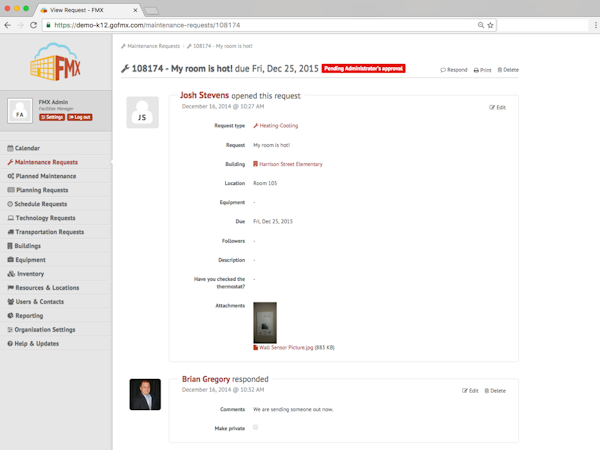
Task: Print this maintenance request
Action: click(x=483, y=70)
